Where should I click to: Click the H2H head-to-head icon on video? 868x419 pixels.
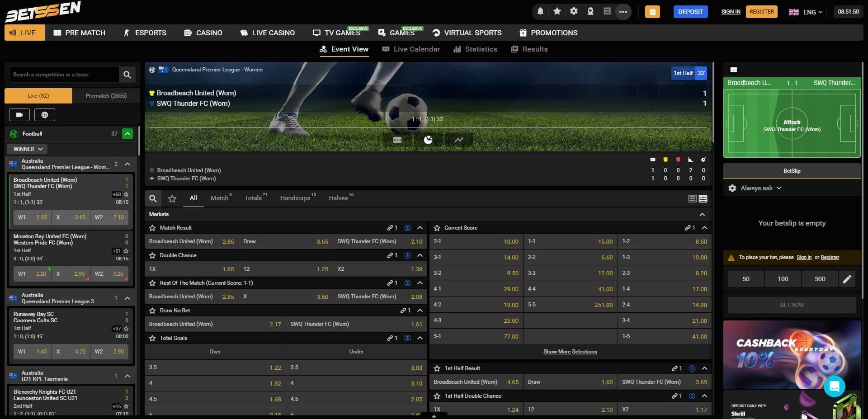point(397,140)
